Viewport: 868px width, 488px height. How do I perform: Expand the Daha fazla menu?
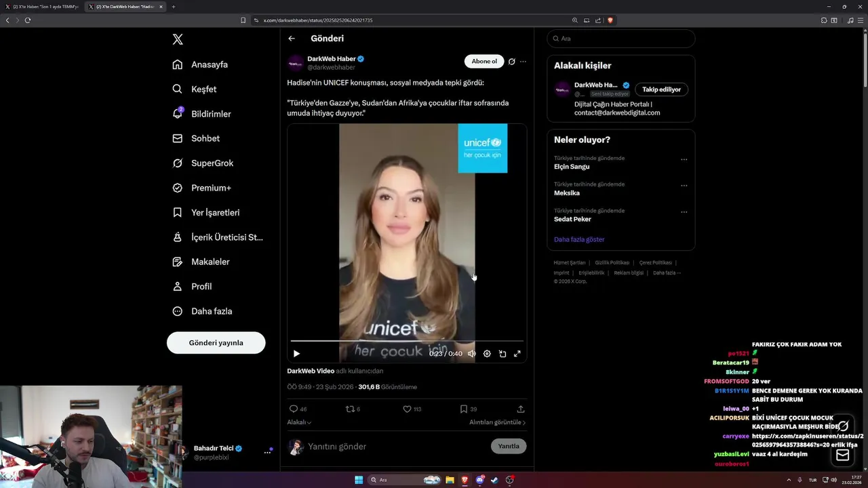coord(202,311)
